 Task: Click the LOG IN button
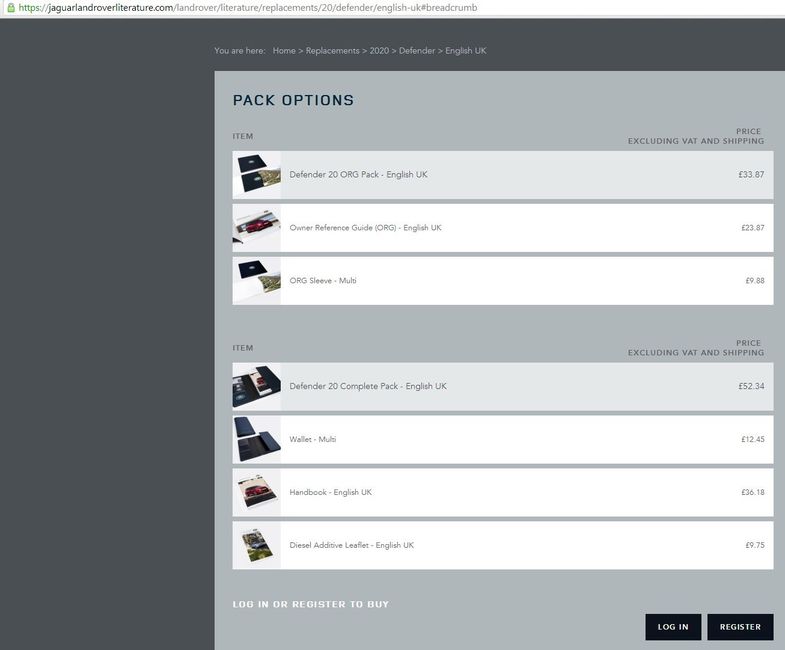coord(673,627)
